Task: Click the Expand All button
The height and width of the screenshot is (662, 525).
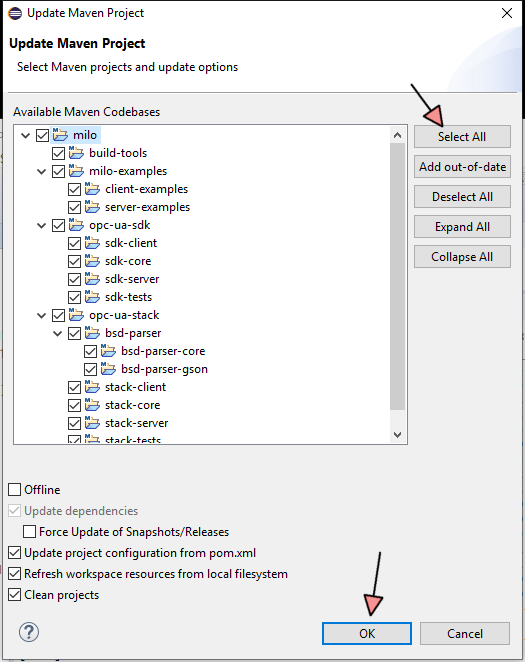Action: click(462, 227)
